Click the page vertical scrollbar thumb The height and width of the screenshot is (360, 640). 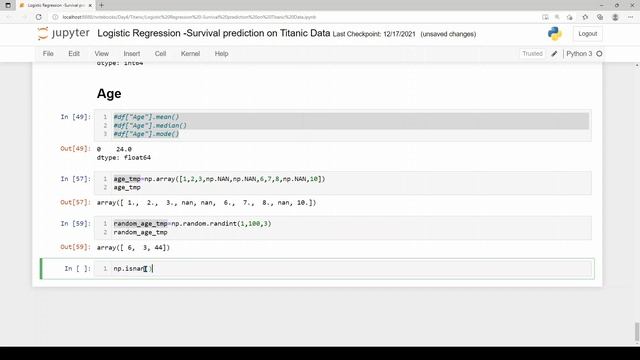tap(637, 331)
